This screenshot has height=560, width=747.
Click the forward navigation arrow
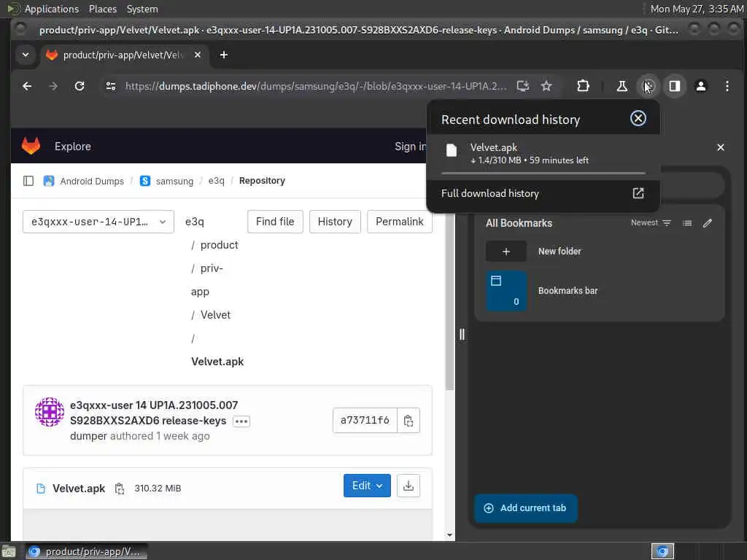coord(53,86)
